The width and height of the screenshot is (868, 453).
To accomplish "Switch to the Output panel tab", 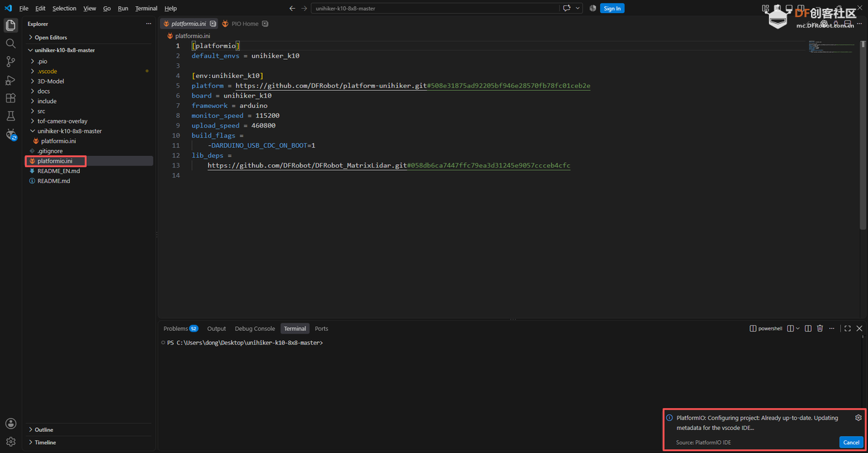I will coord(216,328).
